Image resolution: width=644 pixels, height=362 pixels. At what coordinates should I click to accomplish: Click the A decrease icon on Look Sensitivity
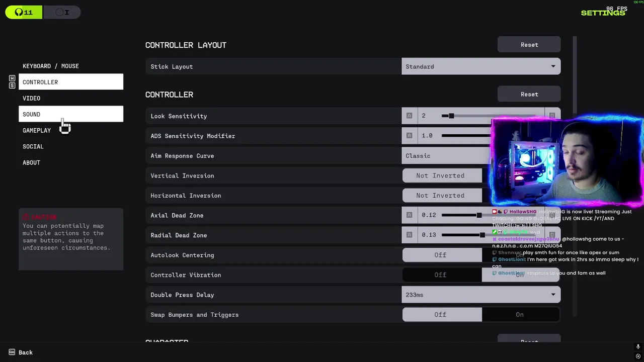pyautogui.click(x=409, y=116)
